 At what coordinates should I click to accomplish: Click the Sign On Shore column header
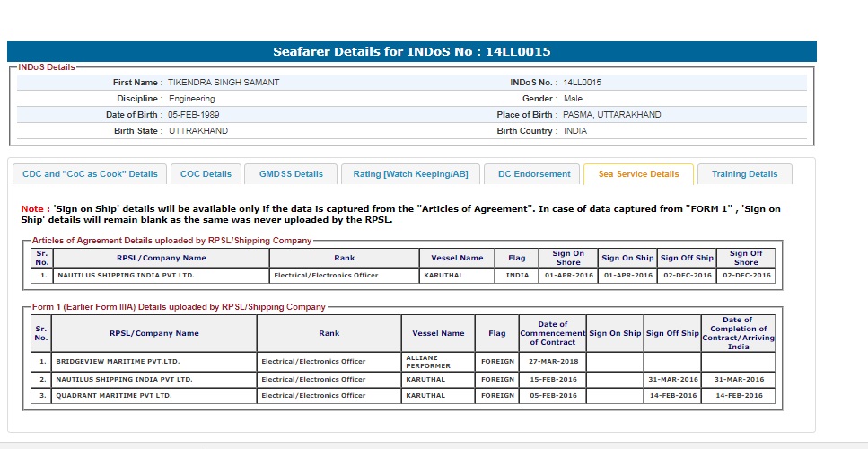pos(567,258)
